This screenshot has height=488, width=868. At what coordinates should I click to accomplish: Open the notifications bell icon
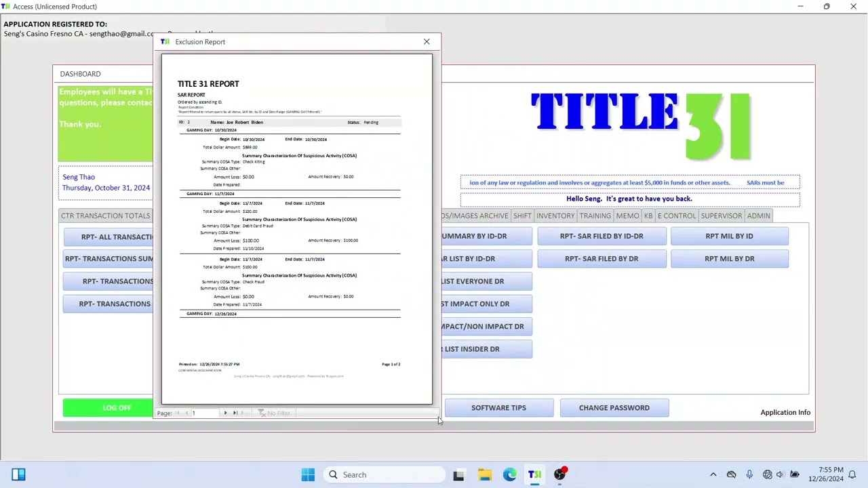853,474
